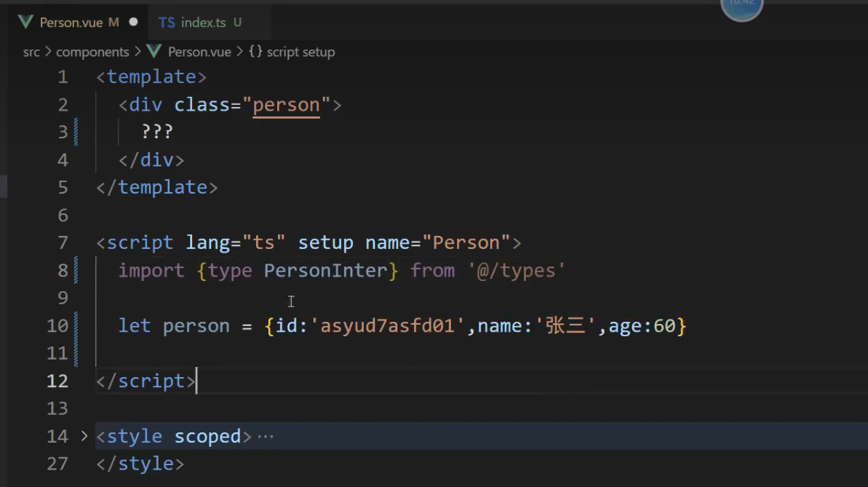Image resolution: width=868 pixels, height=487 pixels.
Task: Open the Person.vue breadcrumb segment
Action: click(x=199, y=52)
